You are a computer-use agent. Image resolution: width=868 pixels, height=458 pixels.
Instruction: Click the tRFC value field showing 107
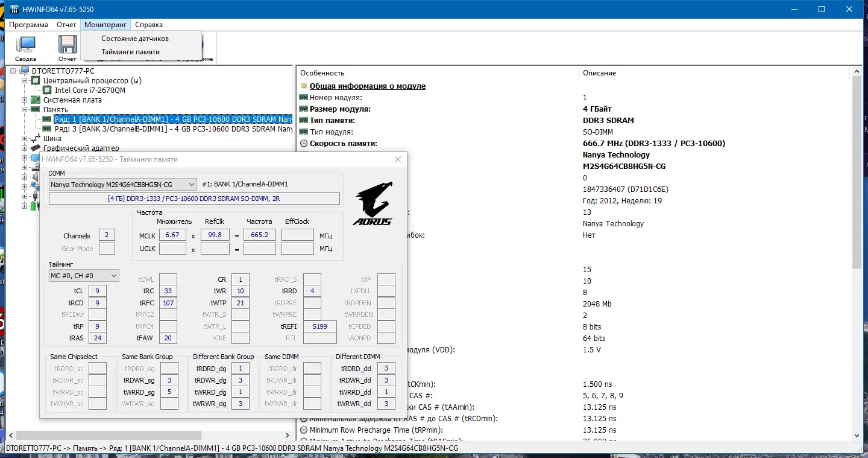(x=169, y=303)
